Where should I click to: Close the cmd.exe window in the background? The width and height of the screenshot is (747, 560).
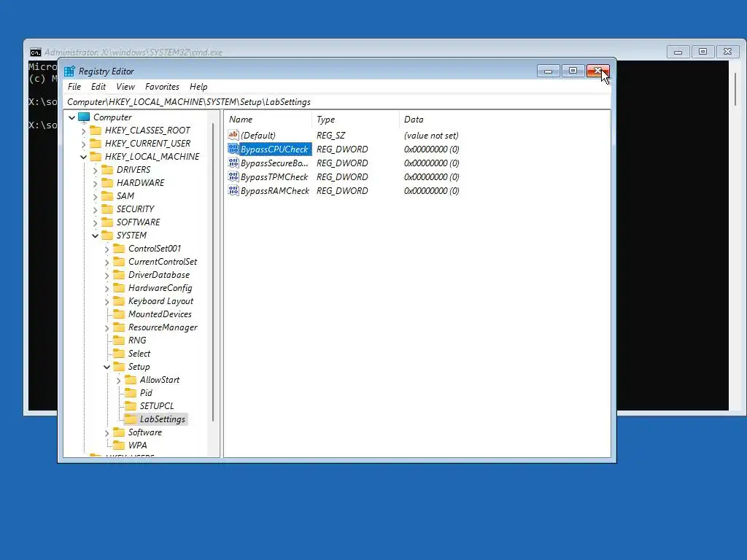click(x=727, y=52)
